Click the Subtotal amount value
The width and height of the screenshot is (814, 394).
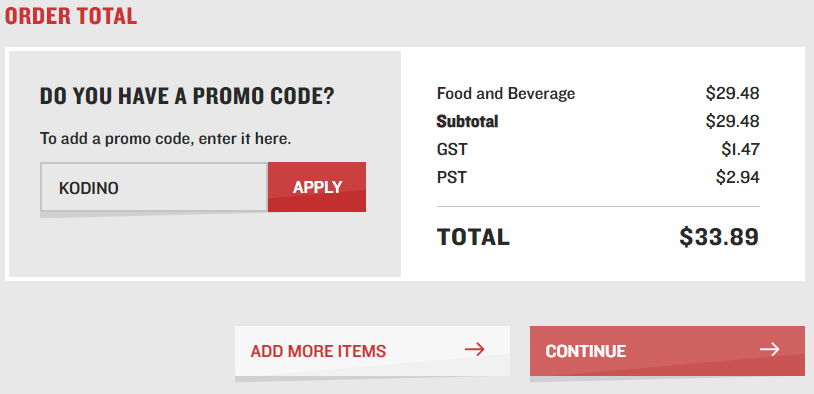click(x=732, y=121)
